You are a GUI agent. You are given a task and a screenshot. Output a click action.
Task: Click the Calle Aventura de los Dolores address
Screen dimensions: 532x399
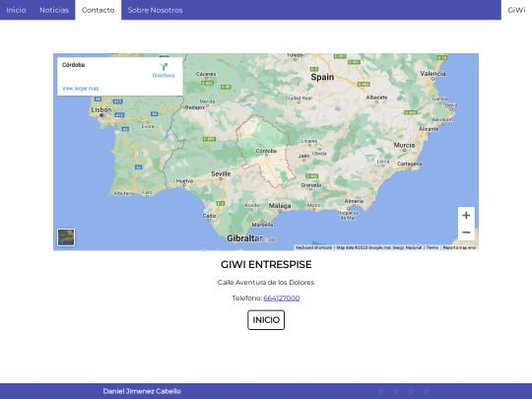(266, 283)
